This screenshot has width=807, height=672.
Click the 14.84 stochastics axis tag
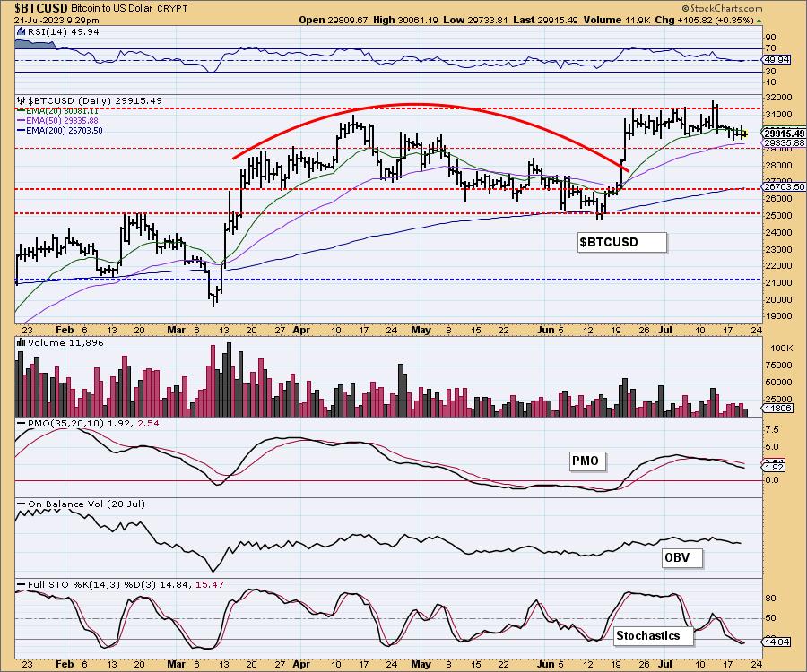(x=777, y=642)
